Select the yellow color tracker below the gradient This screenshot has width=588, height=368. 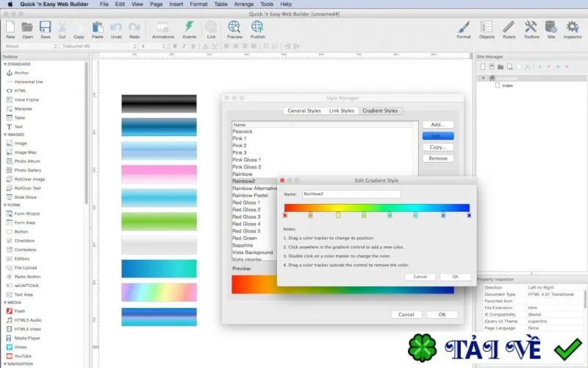pyautogui.click(x=338, y=215)
